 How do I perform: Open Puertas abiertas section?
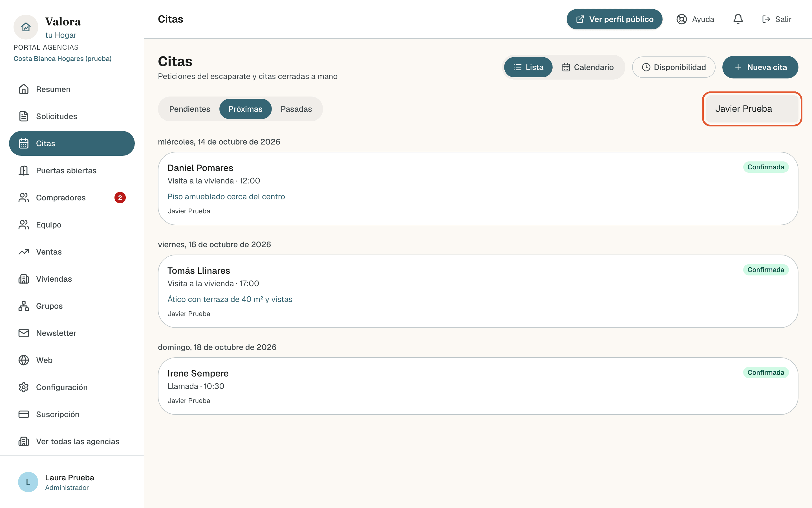pos(72,171)
